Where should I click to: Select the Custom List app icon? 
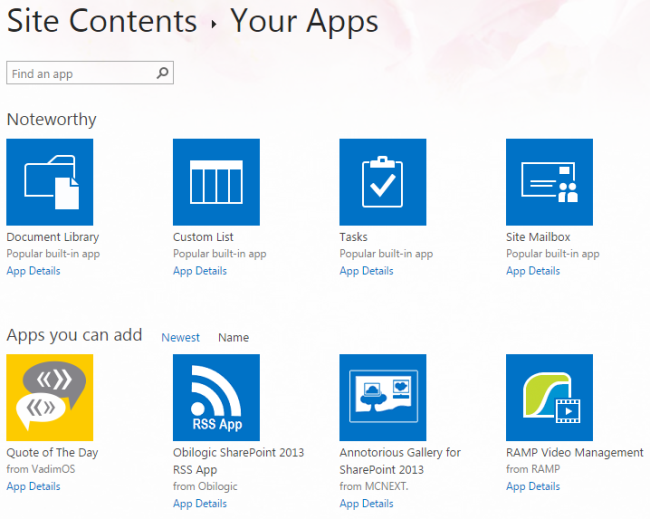(216, 182)
